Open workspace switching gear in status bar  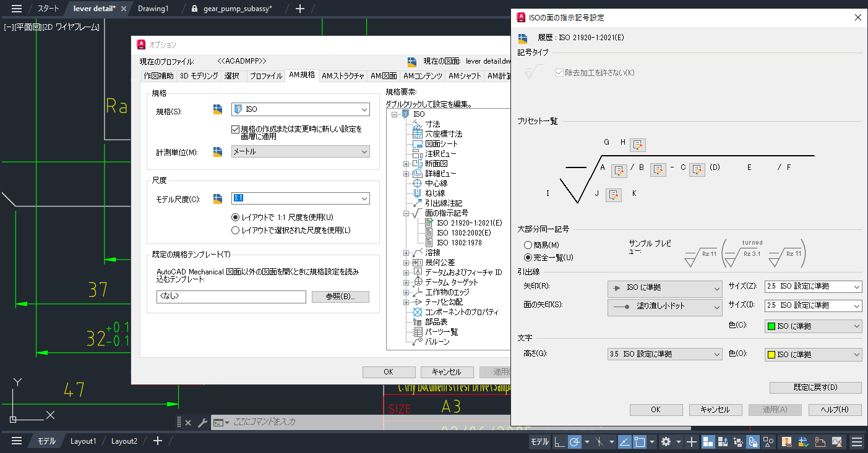click(x=666, y=442)
